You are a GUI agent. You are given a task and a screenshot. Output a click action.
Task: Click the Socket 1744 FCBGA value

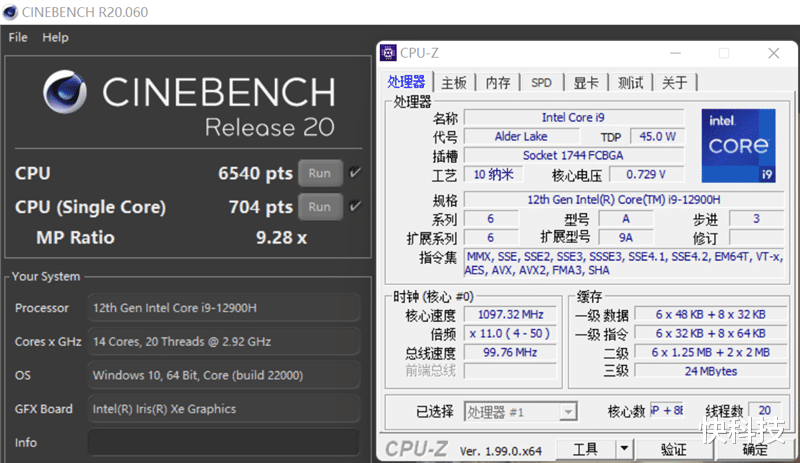click(x=573, y=155)
